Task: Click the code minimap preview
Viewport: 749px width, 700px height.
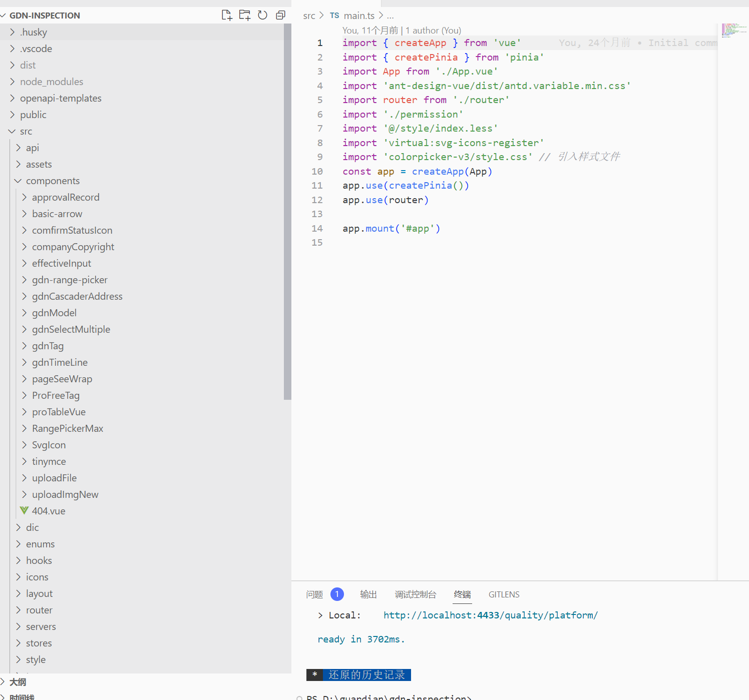Action: [734, 30]
